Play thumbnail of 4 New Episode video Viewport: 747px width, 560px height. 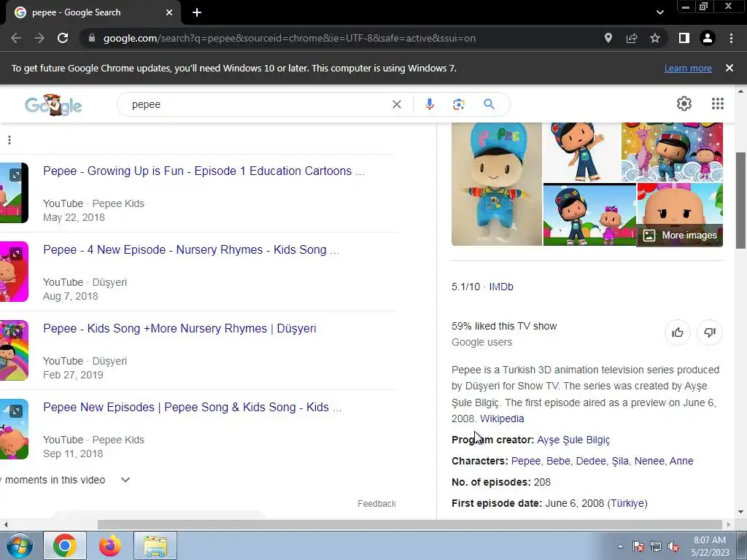(14, 271)
